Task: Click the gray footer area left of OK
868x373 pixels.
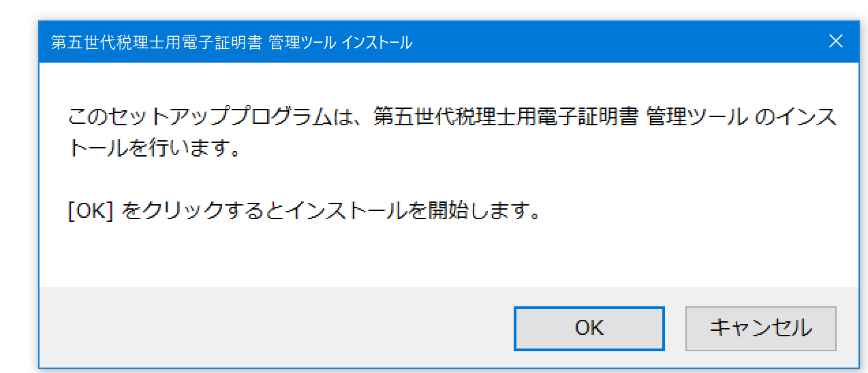Action: 273,327
